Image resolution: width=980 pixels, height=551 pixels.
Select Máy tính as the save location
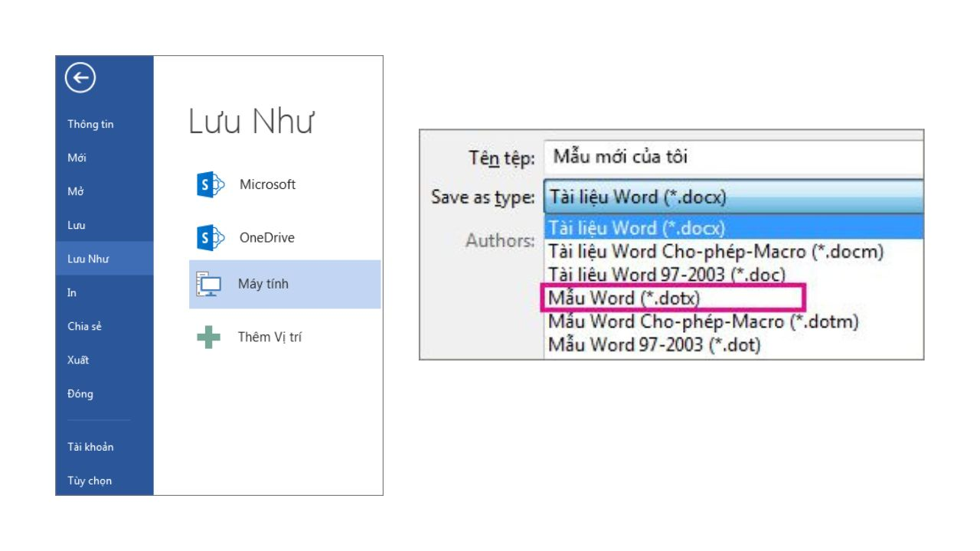tap(285, 284)
